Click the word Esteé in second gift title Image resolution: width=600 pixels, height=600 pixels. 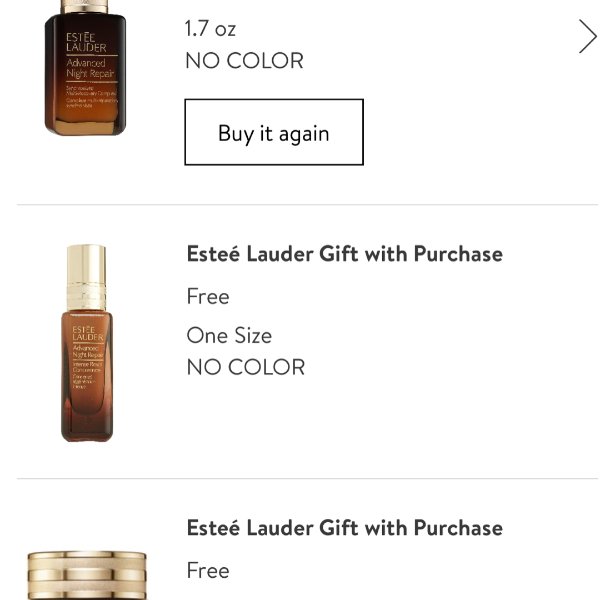pyautogui.click(x=213, y=528)
